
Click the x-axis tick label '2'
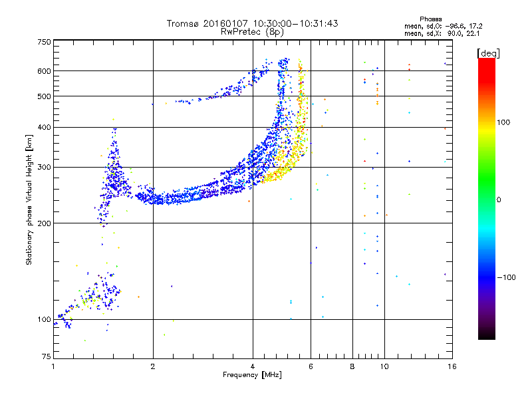point(153,366)
